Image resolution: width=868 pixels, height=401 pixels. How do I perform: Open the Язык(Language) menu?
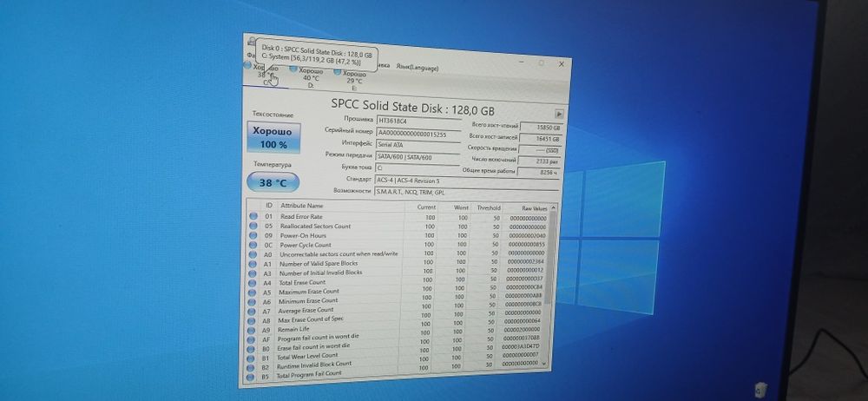(x=418, y=67)
